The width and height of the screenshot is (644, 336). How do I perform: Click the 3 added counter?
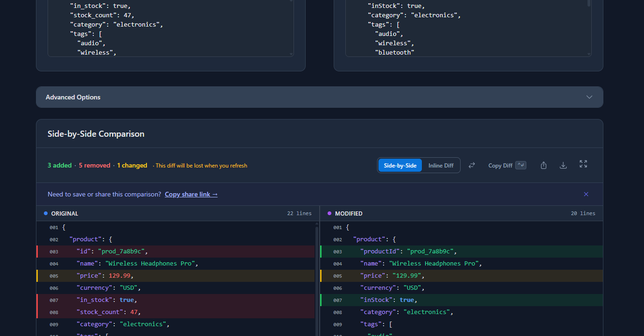click(59, 165)
